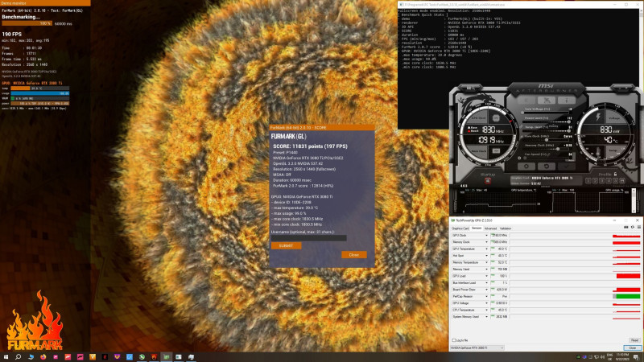
Task: Adjust the Core Voltage slider in Afterburner
Action: [546, 113]
